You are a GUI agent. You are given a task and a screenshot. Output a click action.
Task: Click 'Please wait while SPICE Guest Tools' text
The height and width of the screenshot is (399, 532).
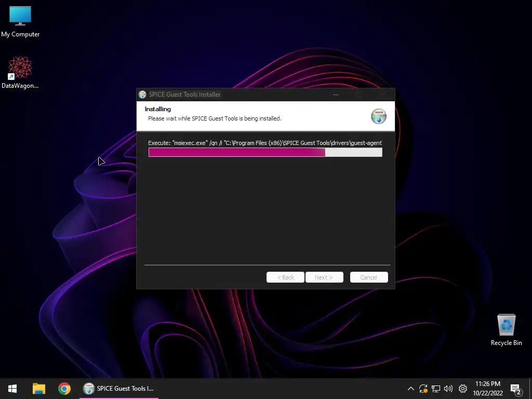tap(215, 118)
